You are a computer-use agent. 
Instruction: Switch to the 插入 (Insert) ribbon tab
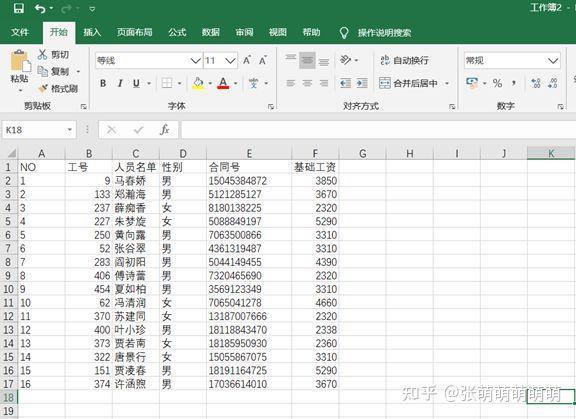[92, 32]
